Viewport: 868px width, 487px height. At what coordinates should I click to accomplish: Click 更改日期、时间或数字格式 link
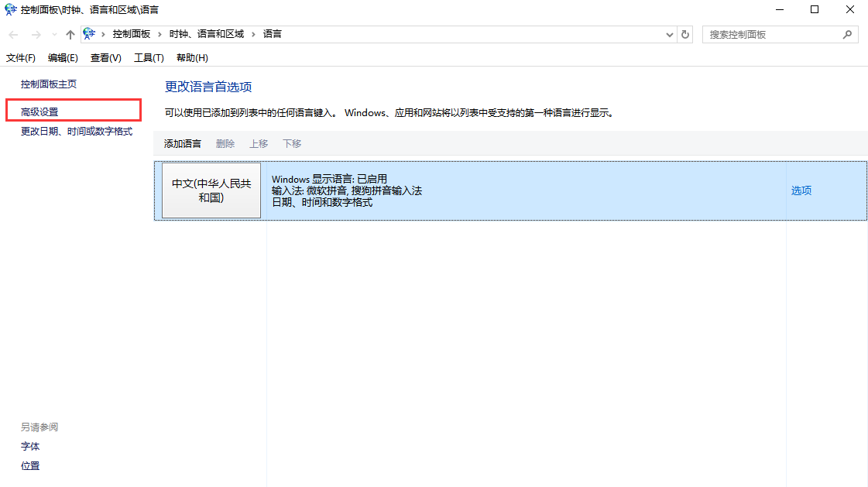click(77, 132)
